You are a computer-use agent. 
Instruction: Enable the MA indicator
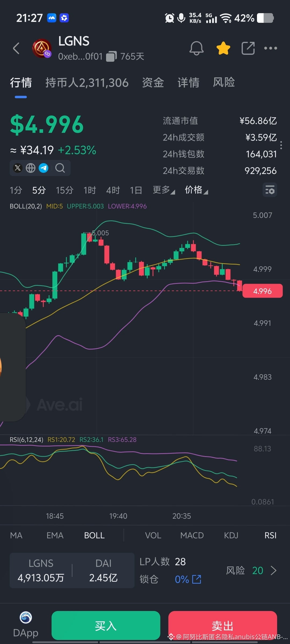click(x=16, y=535)
